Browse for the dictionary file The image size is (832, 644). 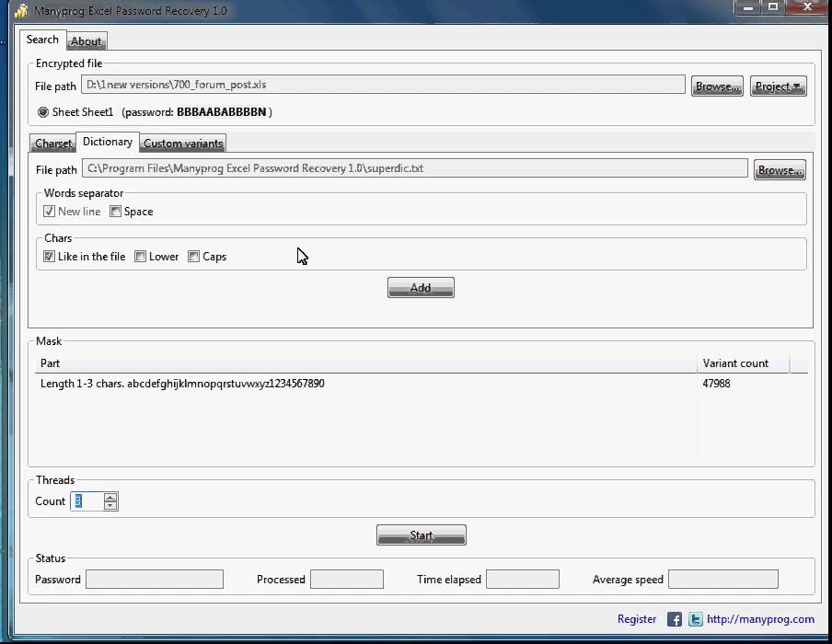click(x=780, y=170)
